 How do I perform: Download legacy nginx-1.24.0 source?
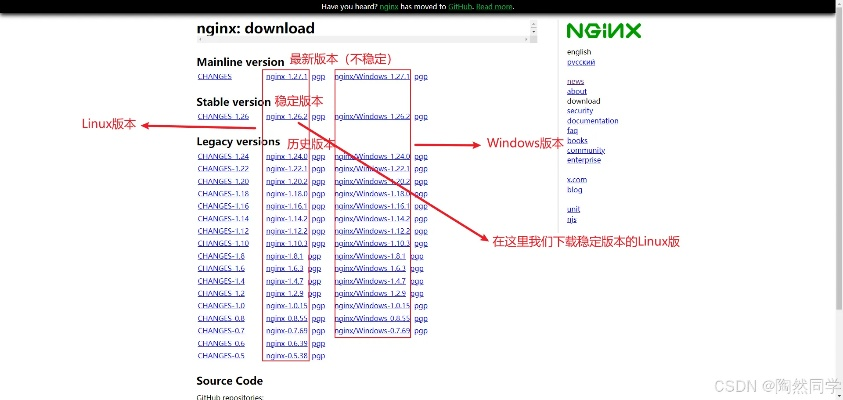pyautogui.click(x=287, y=157)
